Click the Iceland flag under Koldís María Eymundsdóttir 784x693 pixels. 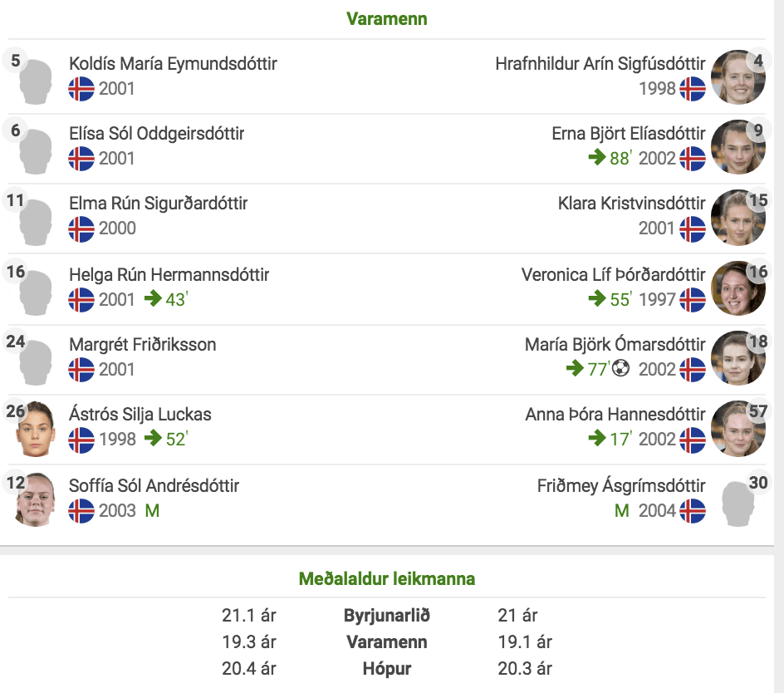pos(81,89)
